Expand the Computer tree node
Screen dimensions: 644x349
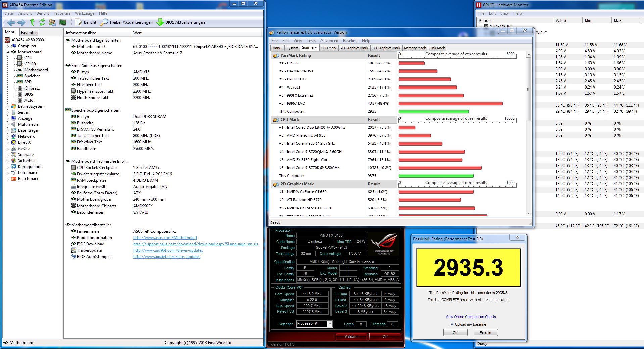(x=8, y=46)
